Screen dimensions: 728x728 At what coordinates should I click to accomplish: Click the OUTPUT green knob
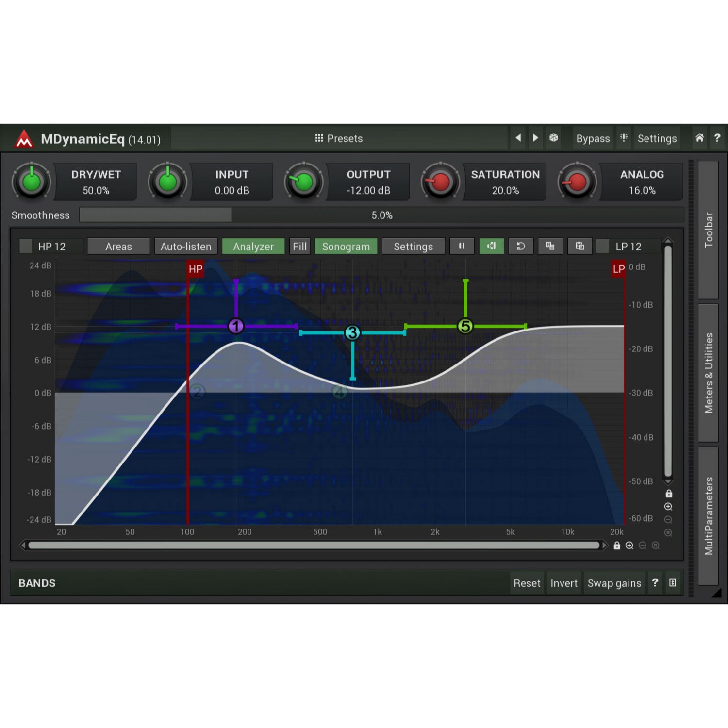(304, 182)
